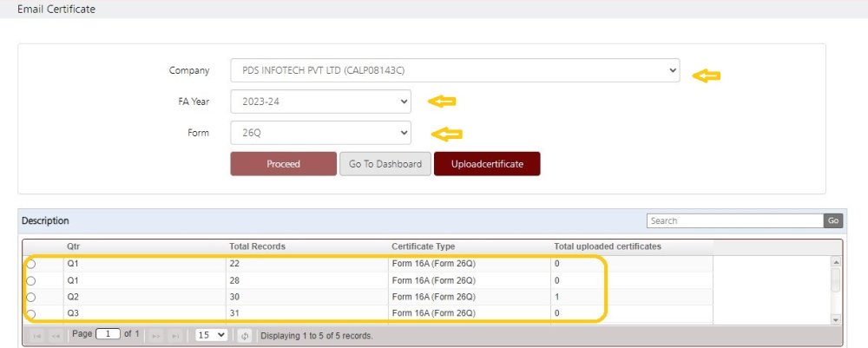Select Q1 row with 22 records

click(31, 265)
